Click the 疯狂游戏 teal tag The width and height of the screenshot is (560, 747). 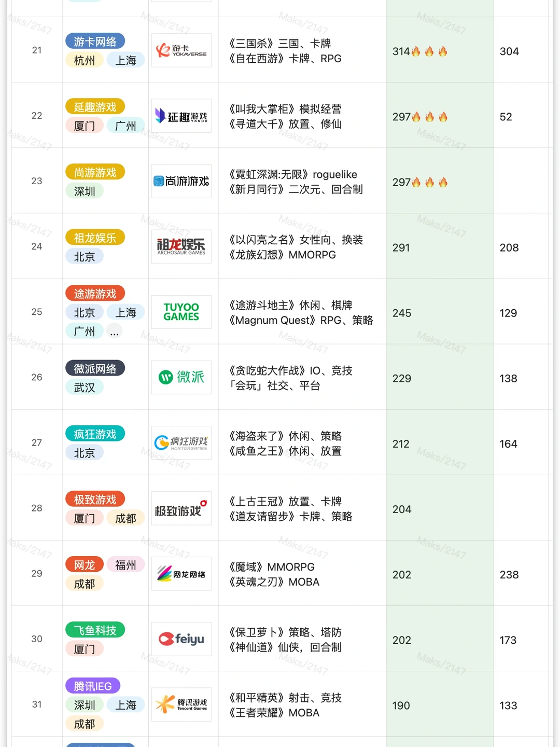95,434
